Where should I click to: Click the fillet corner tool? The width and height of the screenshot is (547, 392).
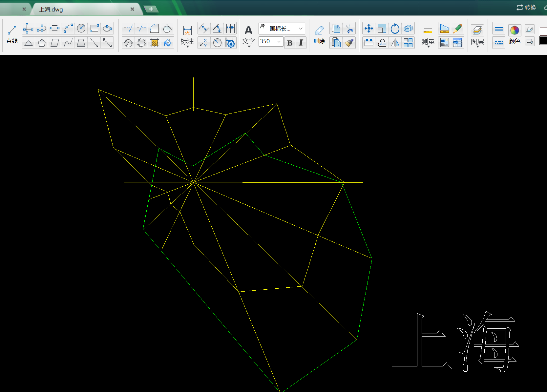(x=155, y=29)
